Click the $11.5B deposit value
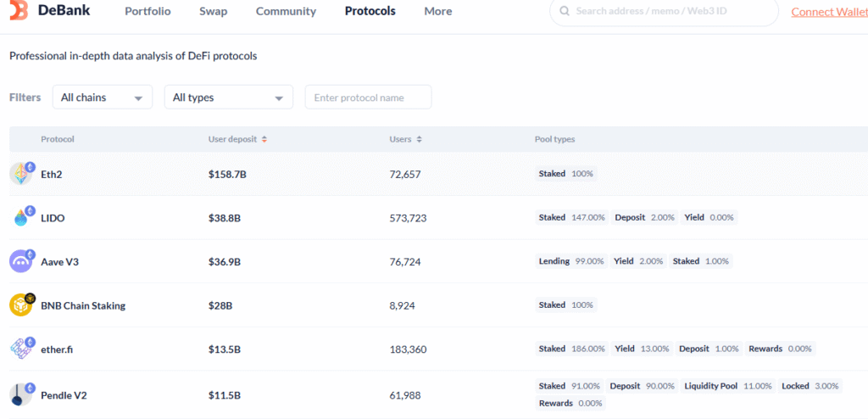868x419 pixels. pos(224,395)
